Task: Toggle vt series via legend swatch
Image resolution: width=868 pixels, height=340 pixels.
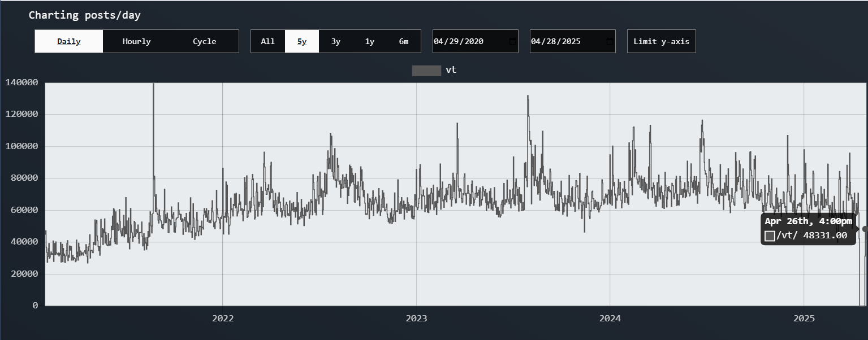Action: pyautogui.click(x=426, y=71)
